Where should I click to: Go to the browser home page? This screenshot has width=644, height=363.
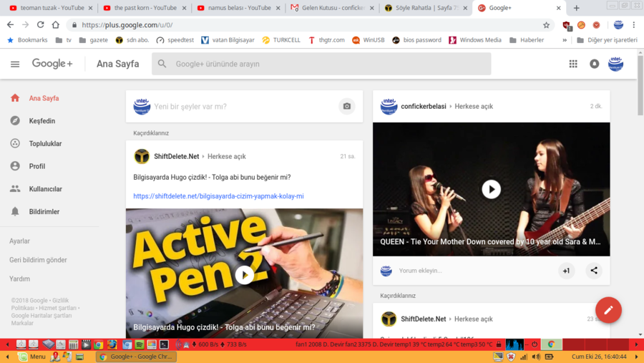click(55, 24)
